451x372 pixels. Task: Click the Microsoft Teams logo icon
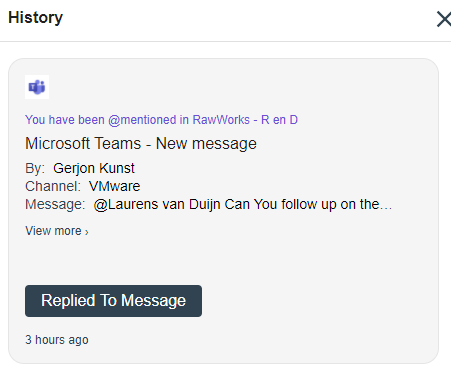pos(37,87)
